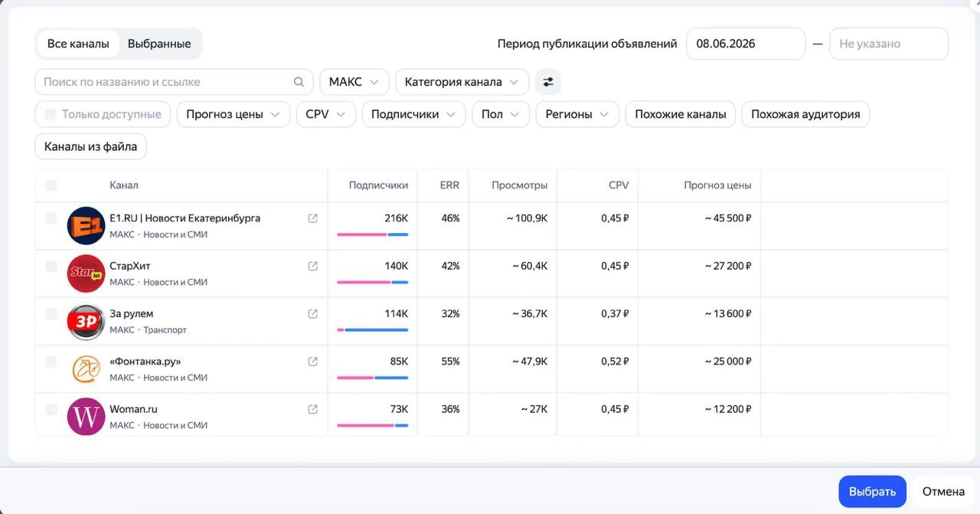
Task: Click the За рулем channel name
Action: [132, 314]
